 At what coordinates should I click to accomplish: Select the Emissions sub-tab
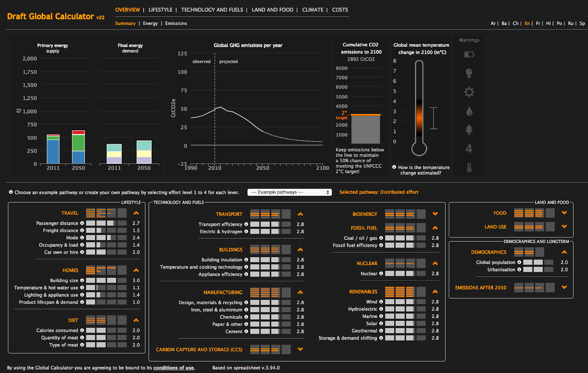176,24
